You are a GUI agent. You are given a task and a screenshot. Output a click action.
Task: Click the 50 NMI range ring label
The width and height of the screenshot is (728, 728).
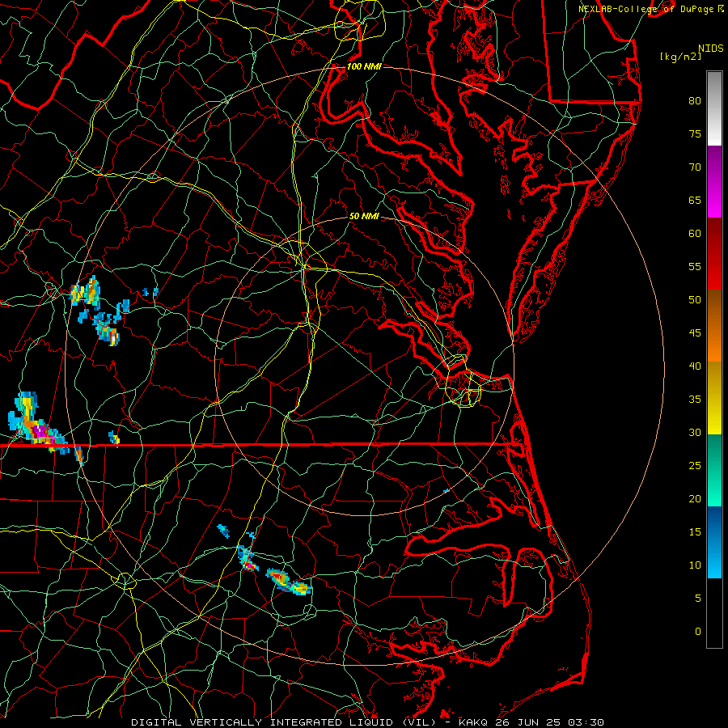point(364,216)
